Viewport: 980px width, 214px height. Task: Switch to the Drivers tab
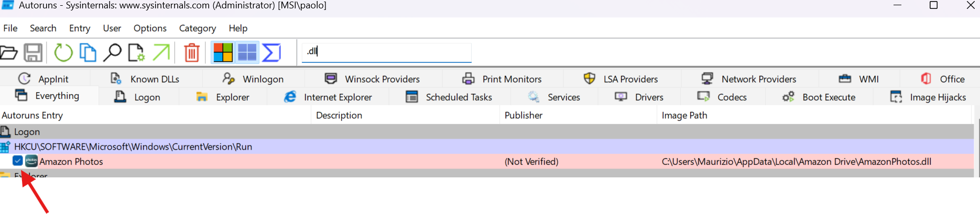pos(639,97)
